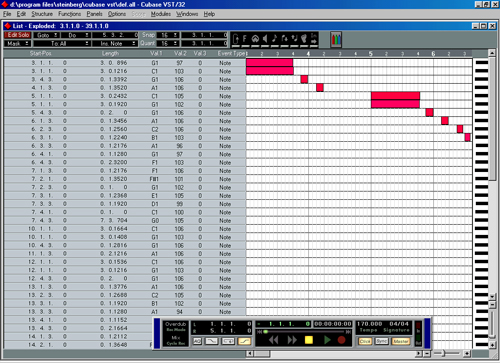Start playback with the green play button
This screenshot has height=363, width=500.
pyautogui.click(x=327, y=340)
